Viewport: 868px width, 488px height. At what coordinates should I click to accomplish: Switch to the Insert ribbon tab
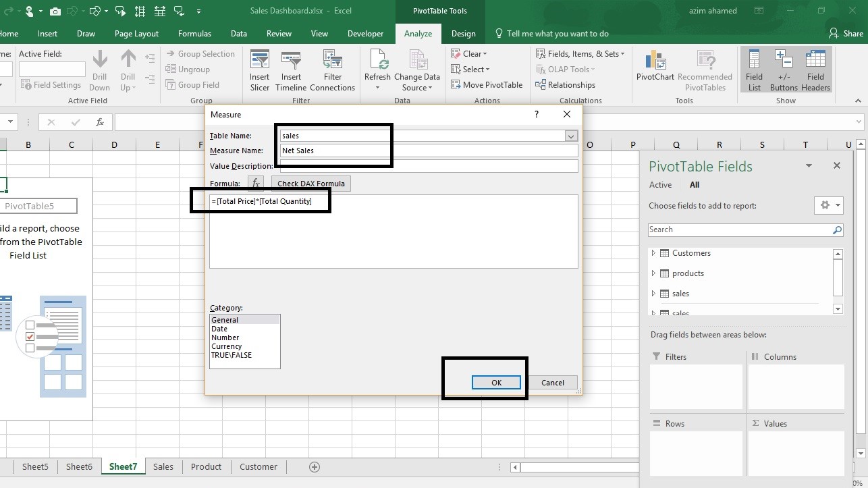[47, 34]
